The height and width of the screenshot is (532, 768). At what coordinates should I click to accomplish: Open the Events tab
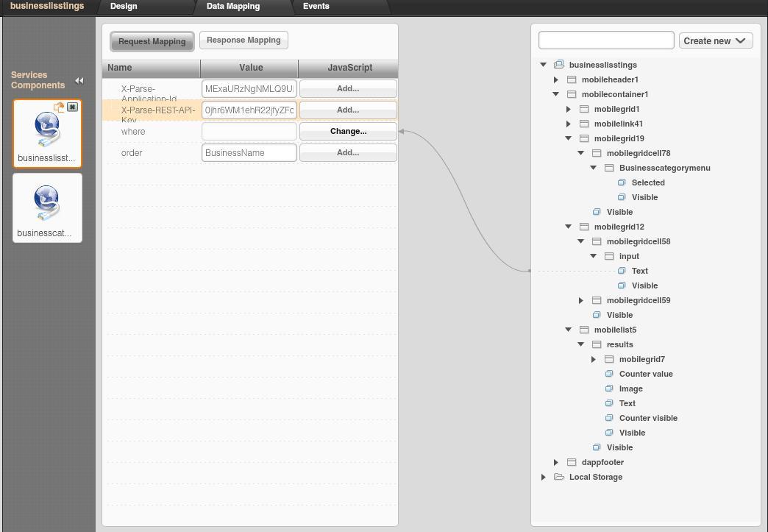tap(316, 6)
